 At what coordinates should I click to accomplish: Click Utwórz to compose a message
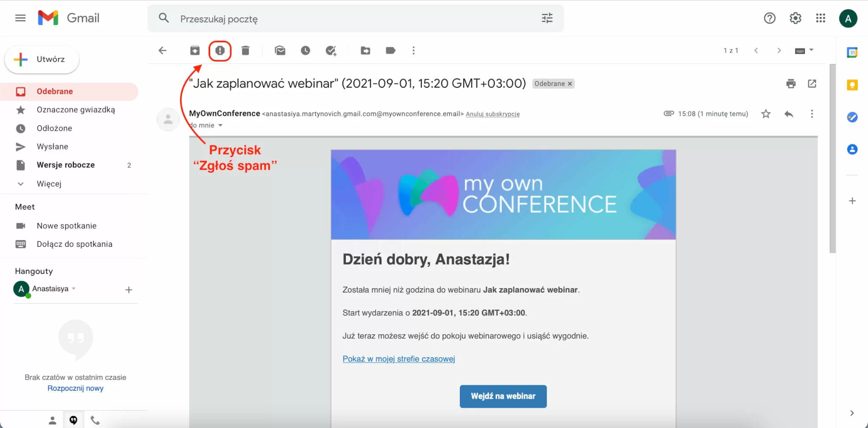[41, 59]
